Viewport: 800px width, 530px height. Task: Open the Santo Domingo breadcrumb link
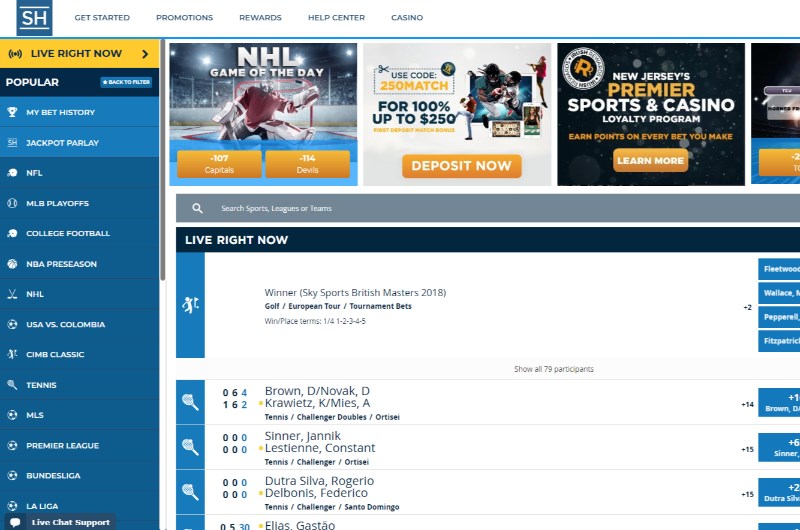coord(372,507)
